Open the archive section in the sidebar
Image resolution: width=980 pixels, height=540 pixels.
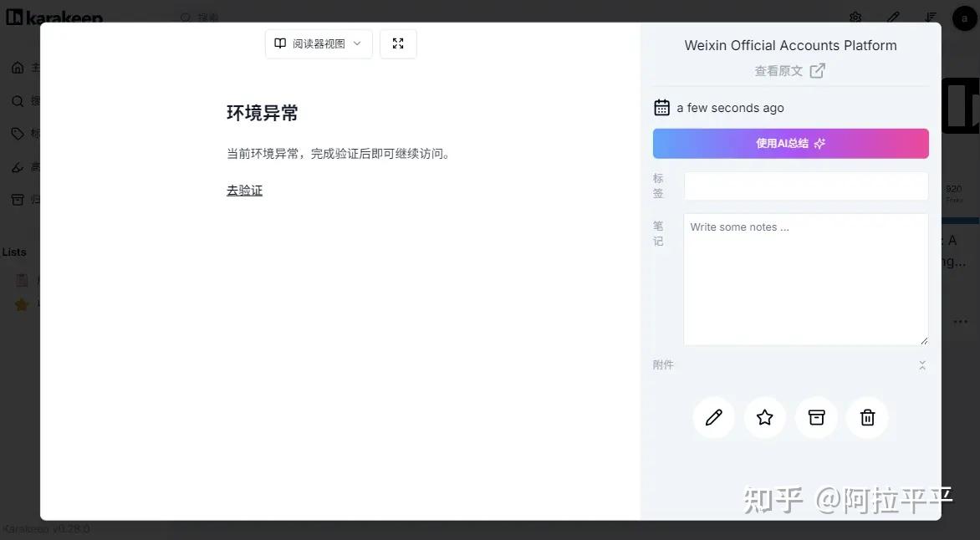pyautogui.click(x=18, y=199)
